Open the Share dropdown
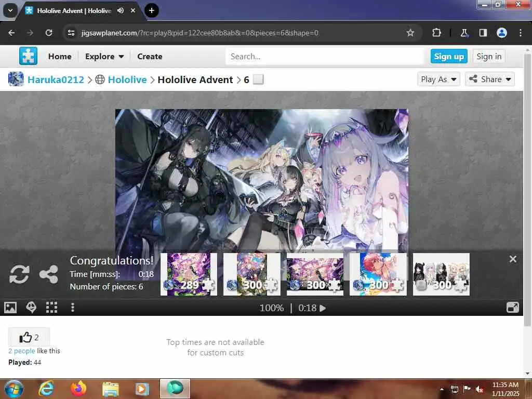 tap(489, 79)
